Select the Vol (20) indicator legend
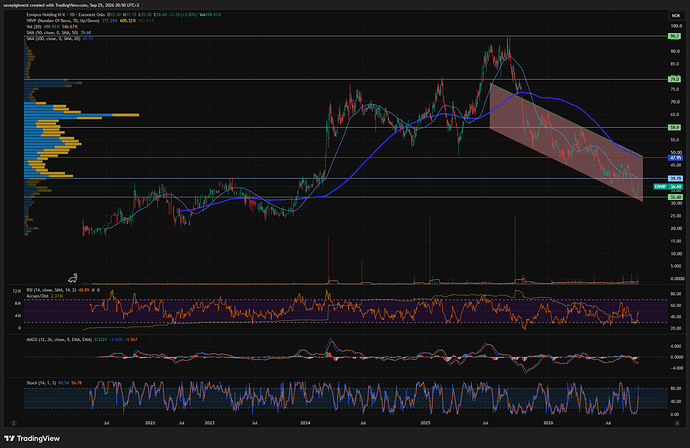This screenshot has height=448, width=690. (34, 27)
